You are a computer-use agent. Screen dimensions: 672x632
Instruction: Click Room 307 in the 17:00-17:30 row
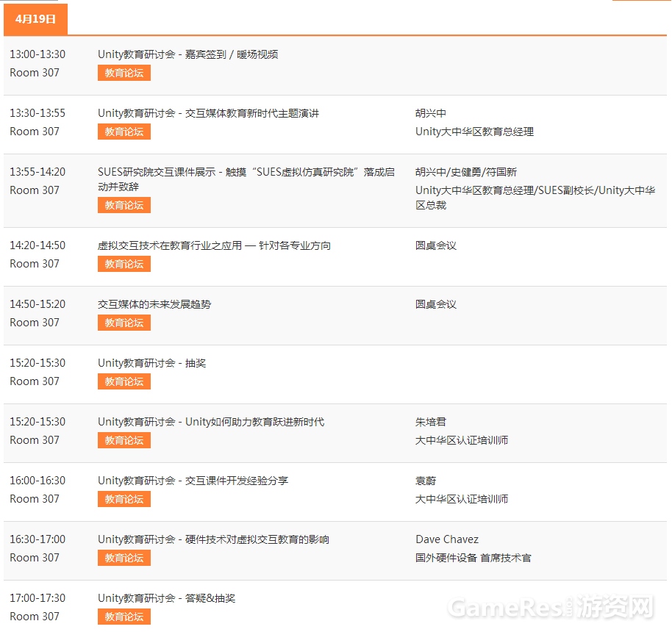[x=35, y=617]
